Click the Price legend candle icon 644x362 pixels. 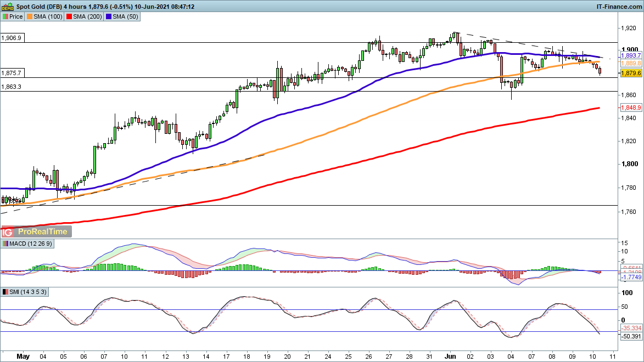click(x=5, y=16)
